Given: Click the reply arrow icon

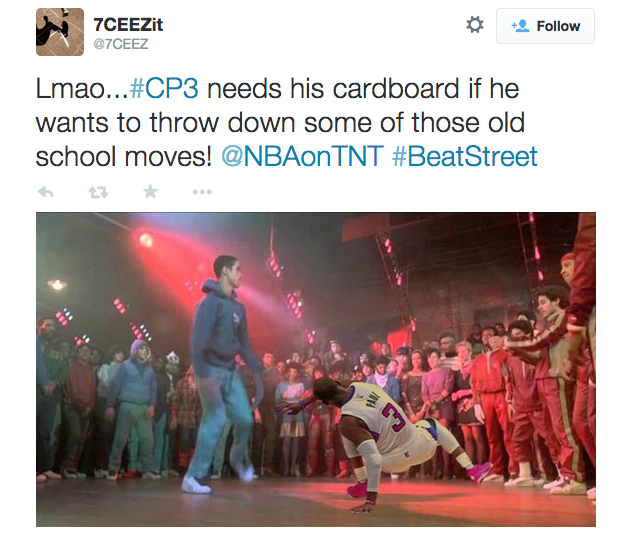Looking at the screenshot, I should [45, 192].
